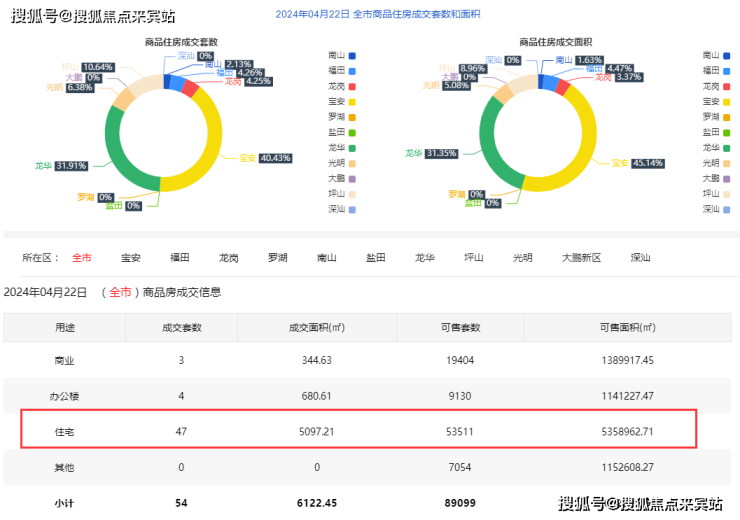
Task: Open the 盐田 district filter
Action: [x=376, y=258]
